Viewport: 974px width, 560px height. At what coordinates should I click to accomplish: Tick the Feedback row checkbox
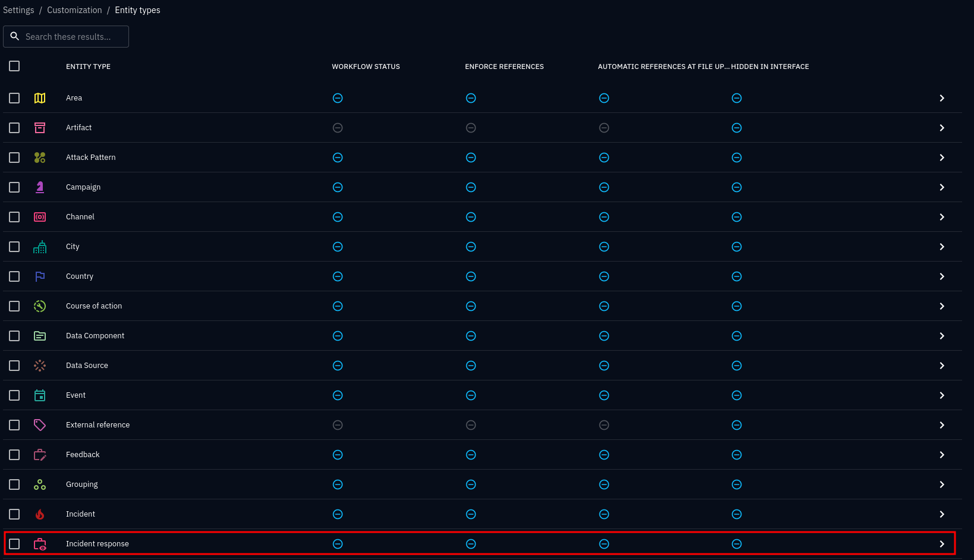coord(14,455)
